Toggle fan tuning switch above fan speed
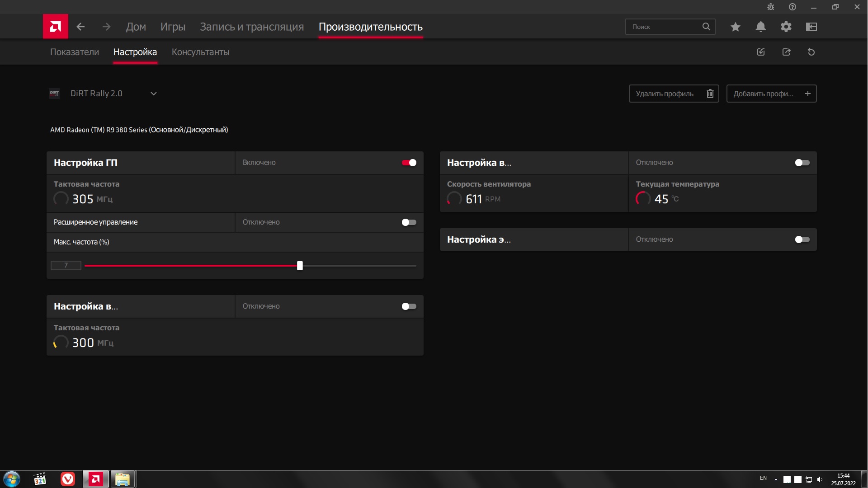This screenshot has height=488, width=868. tap(802, 163)
